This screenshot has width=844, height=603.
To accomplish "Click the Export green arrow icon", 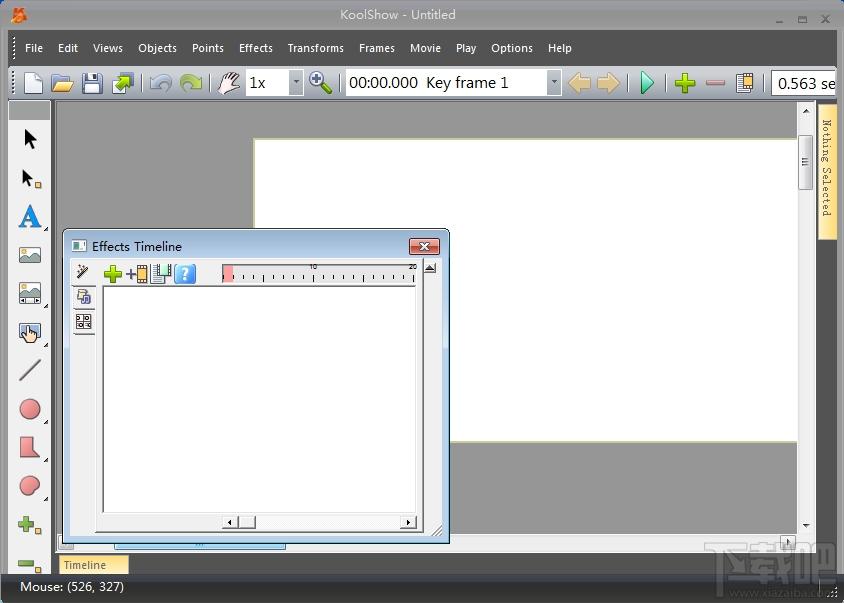I will tap(123, 83).
